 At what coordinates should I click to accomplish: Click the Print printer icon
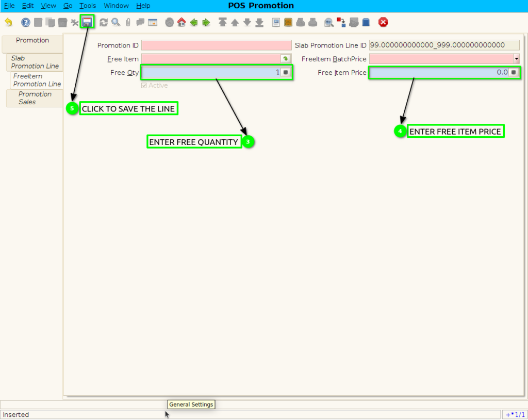[x=313, y=22]
